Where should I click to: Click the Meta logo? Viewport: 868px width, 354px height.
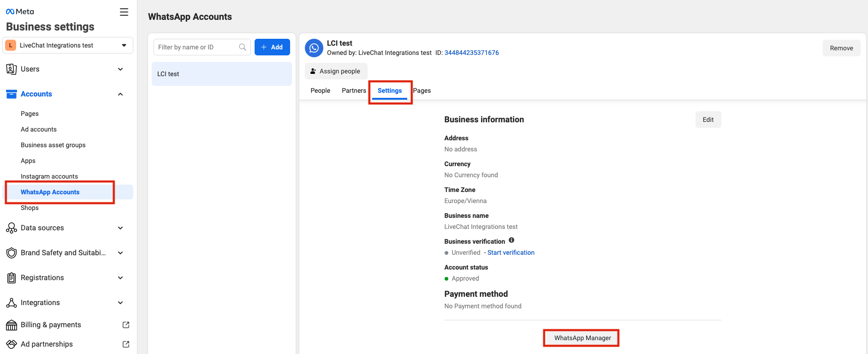20,12
